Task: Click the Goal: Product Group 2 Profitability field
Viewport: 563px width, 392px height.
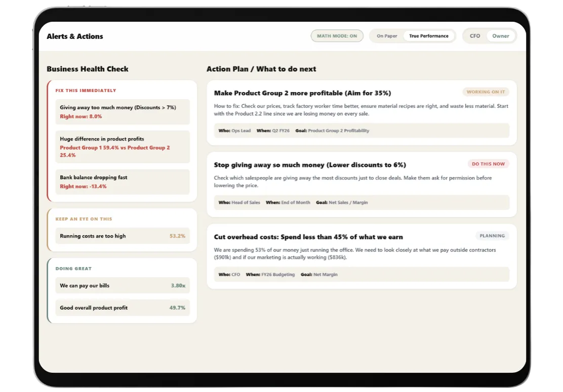Action: (332, 130)
